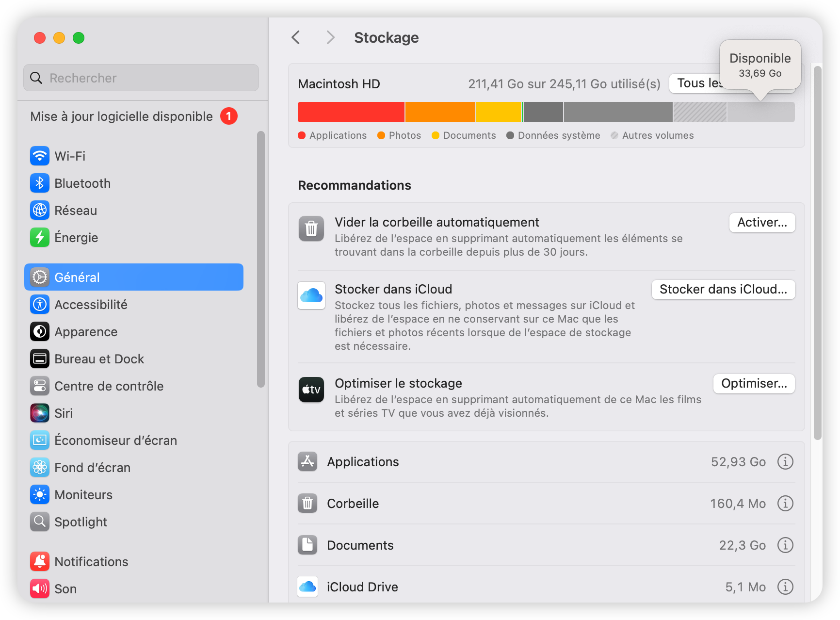
Task: Click the striped Autres volumes bar segment
Action: click(700, 112)
